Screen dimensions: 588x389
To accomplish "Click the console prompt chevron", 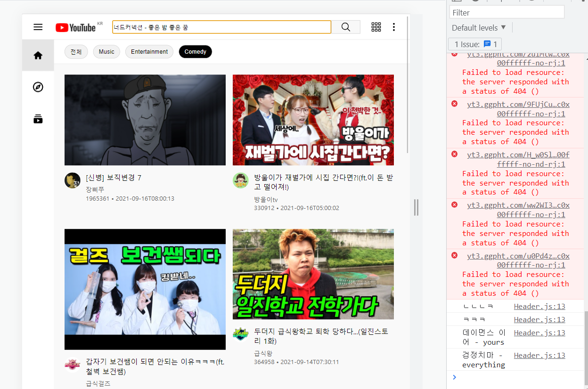I will tap(454, 377).
